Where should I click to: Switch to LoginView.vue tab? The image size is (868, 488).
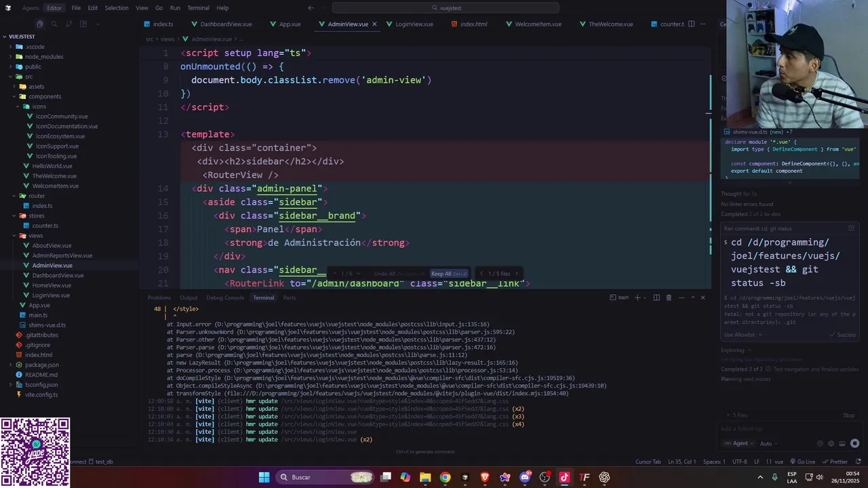coord(414,24)
